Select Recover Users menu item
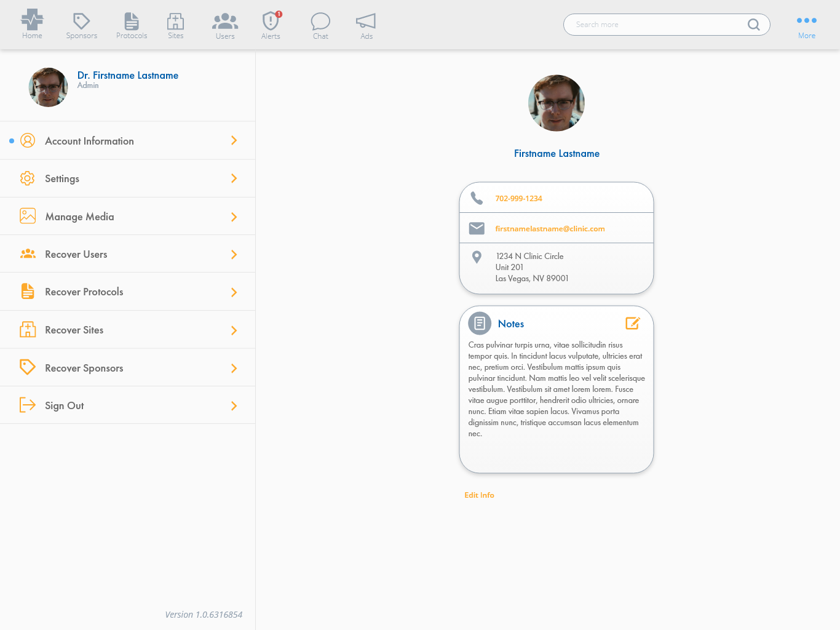840x630 pixels. pos(76,254)
